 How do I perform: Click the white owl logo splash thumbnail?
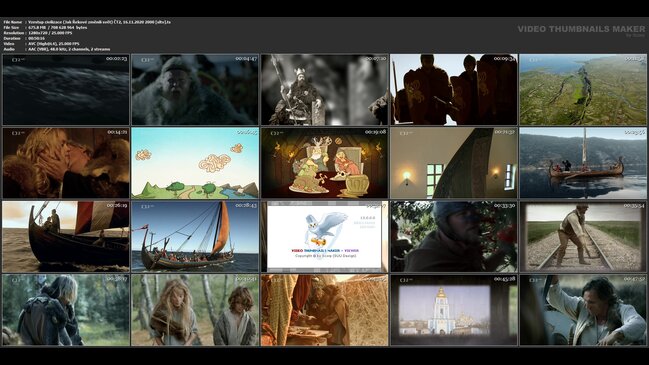324,237
